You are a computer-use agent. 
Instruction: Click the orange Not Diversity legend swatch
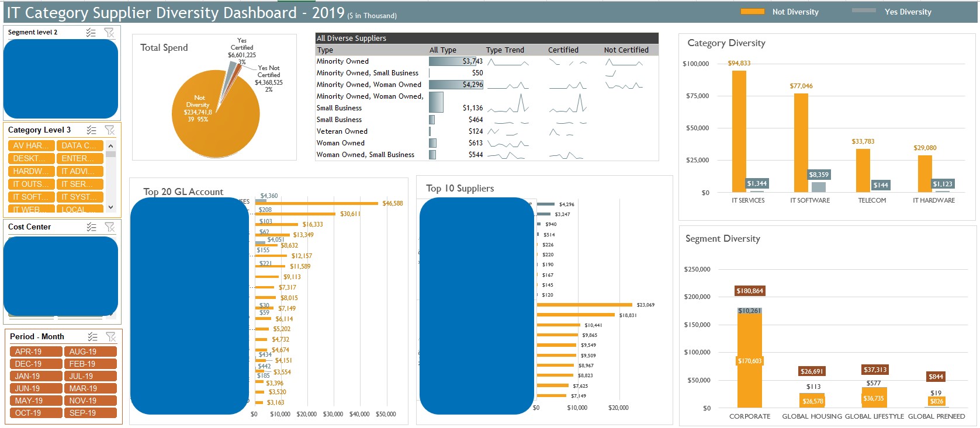[x=752, y=12]
